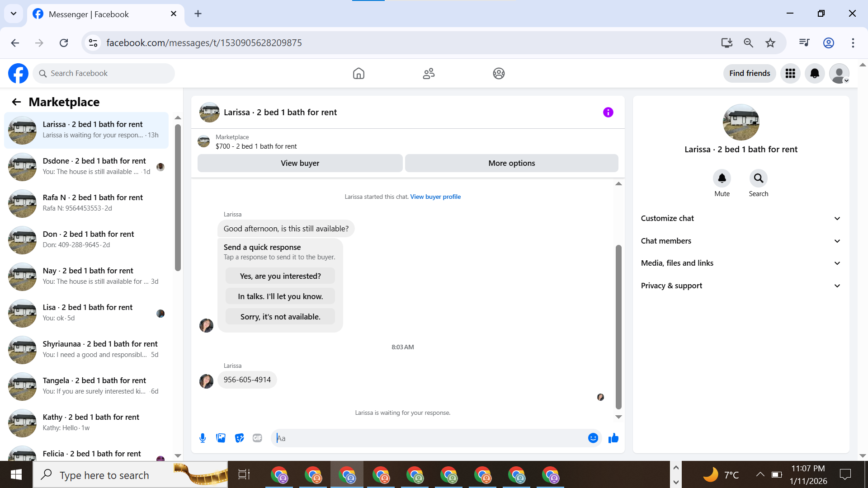Expand Media, files and links section
Image resolution: width=868 pixels, height=488 pixels.
tap(741, 263)
